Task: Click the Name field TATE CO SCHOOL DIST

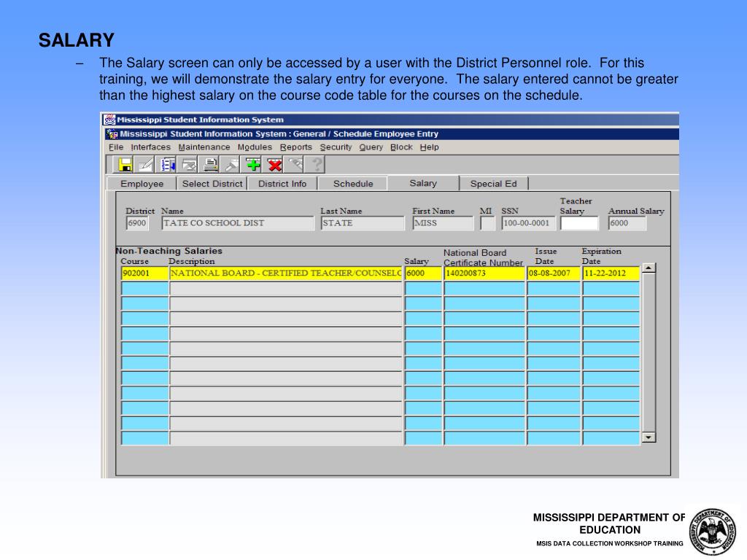Action: (238, 223)
